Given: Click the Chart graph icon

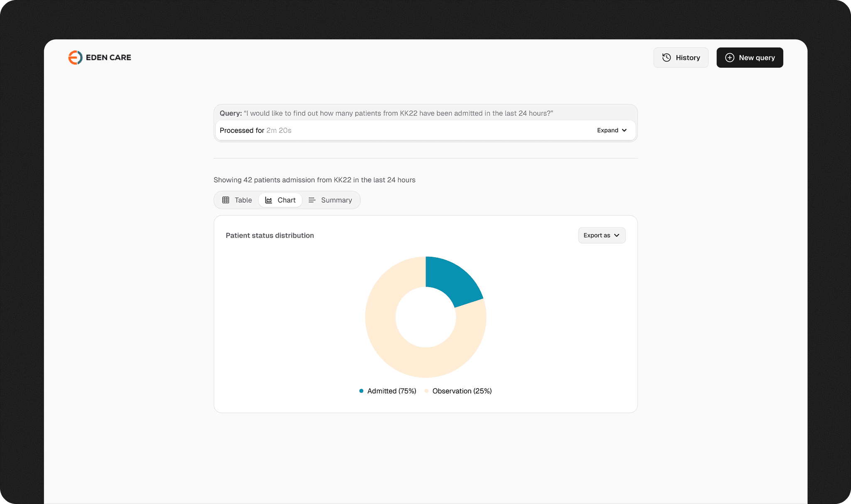Looking at the screenshot, I should tap(269, 200).
